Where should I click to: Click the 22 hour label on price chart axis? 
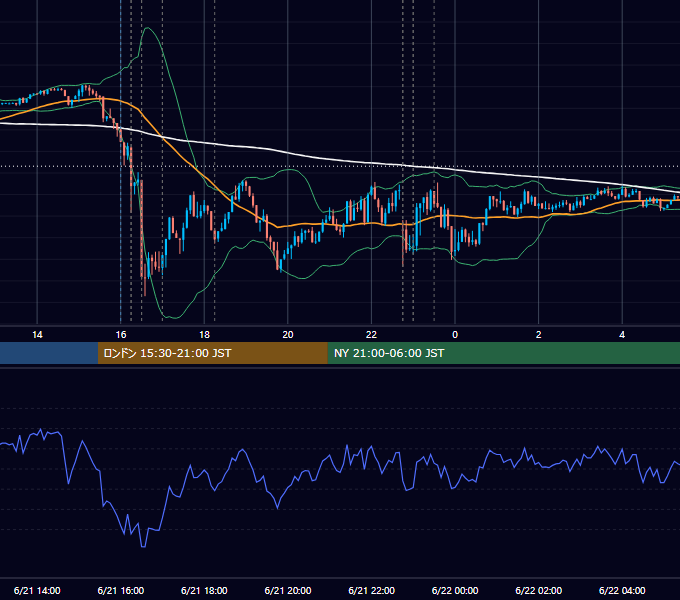[x=371, y=335]
